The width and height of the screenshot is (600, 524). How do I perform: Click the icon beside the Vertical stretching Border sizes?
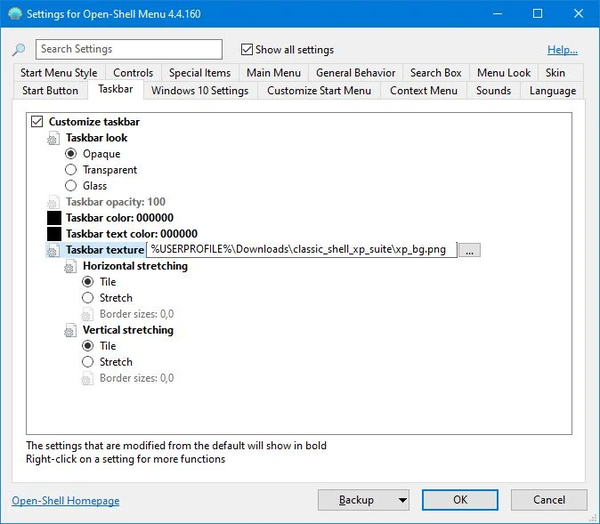tap(88, 378)
